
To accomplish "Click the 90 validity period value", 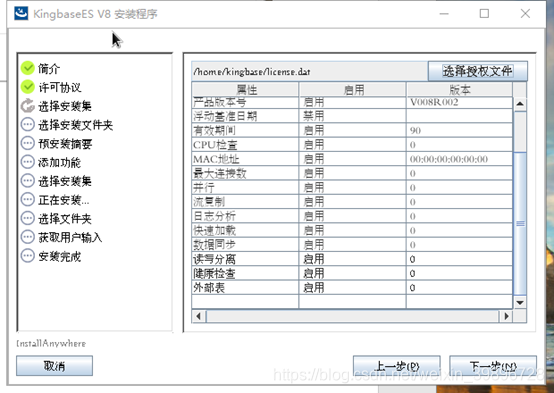I will (415, 130).
